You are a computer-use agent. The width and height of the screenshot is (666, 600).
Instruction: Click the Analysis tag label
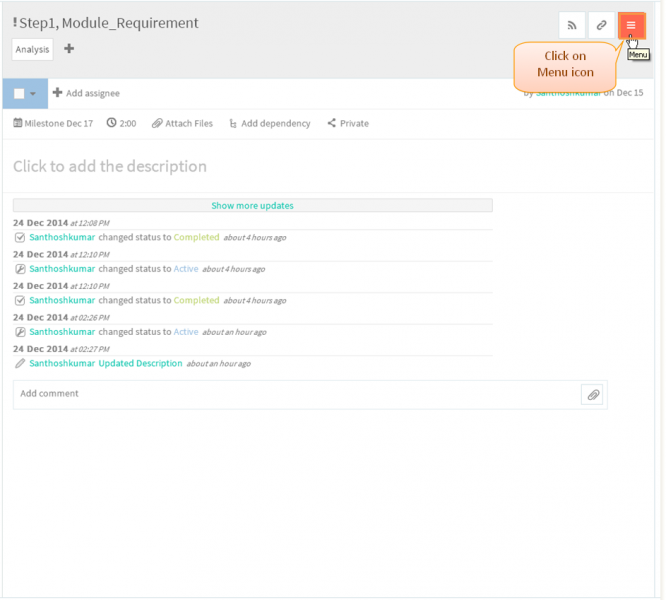click(x=33, y=49)
